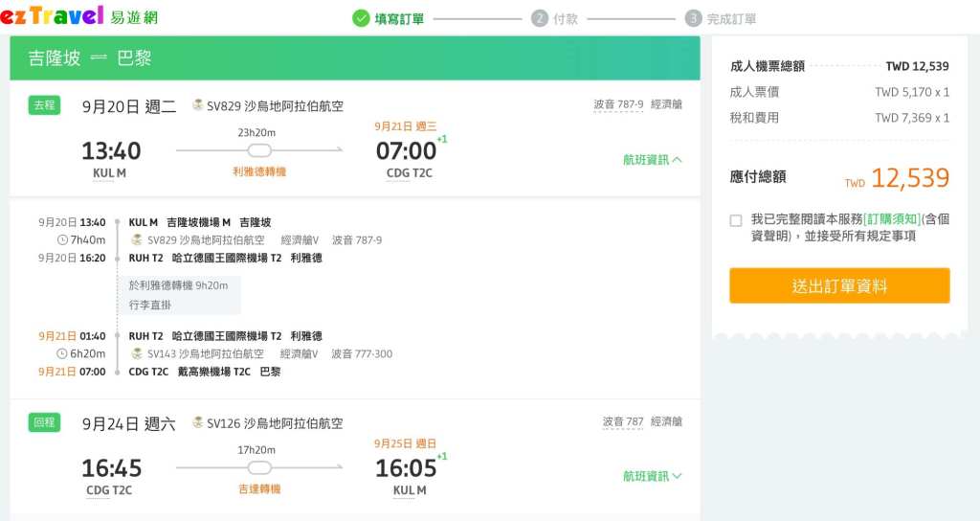Click the airline logo beside SV143 segment
The height and width of the screenshot is (521, 980).
pyautogui.click(x=137, y=353)
